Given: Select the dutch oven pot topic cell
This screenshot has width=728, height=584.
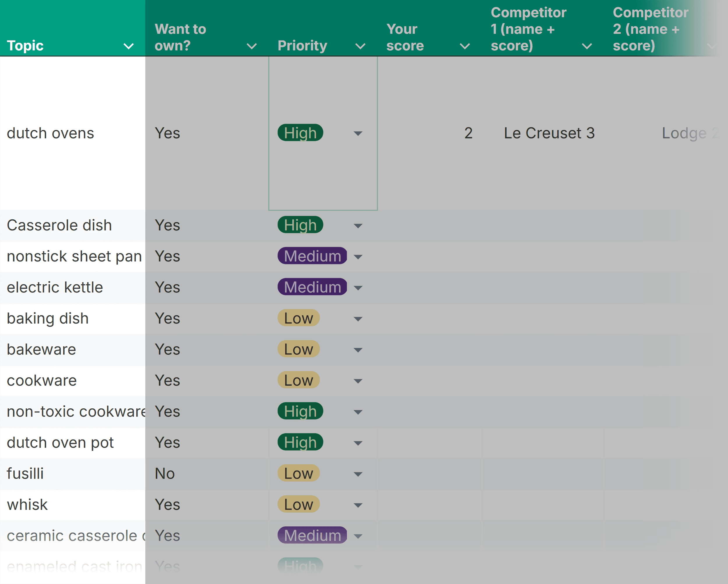Looking at the screenshot, I should click(73, 443).
